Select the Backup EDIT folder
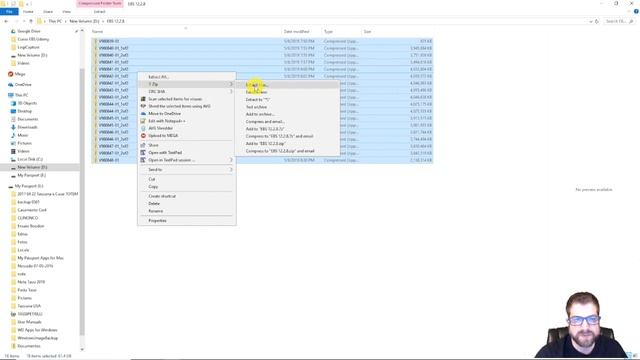This screenshot has width=640, height=360. (29, 202)
